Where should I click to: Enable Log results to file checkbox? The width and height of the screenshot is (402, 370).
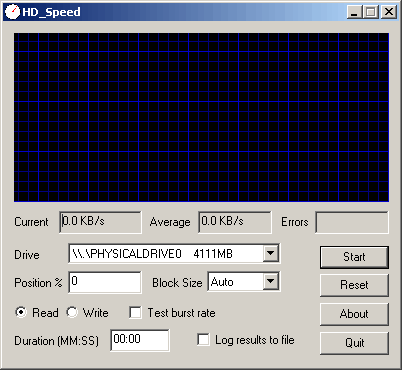tap(203, 340)
